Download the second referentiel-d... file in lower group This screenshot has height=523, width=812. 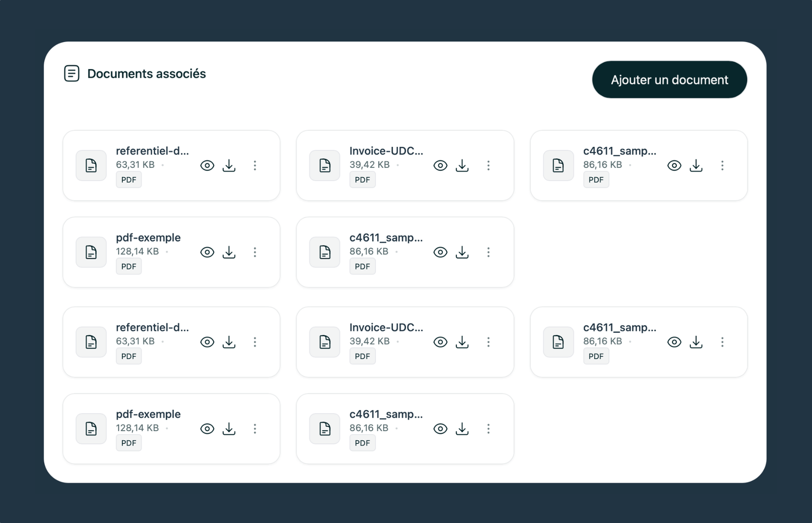click(229, 342)
